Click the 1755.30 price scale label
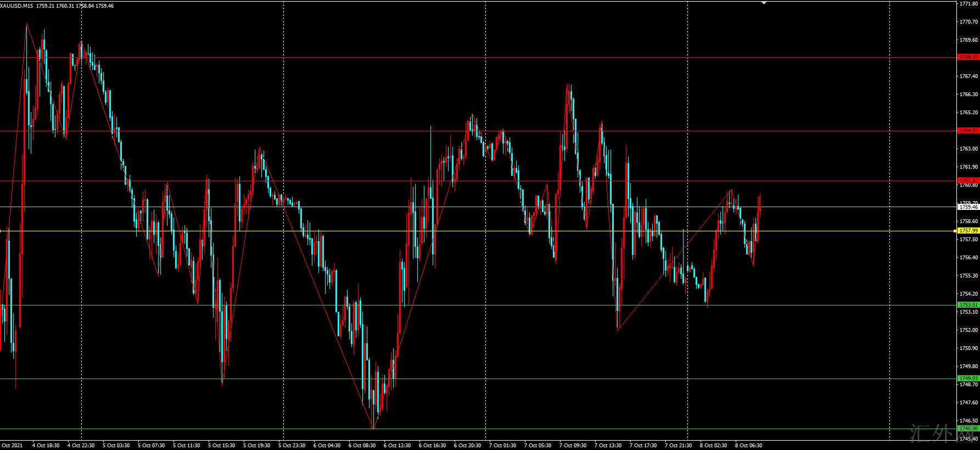980x450 pixels. pyautogui.click(x=968, y=276)
